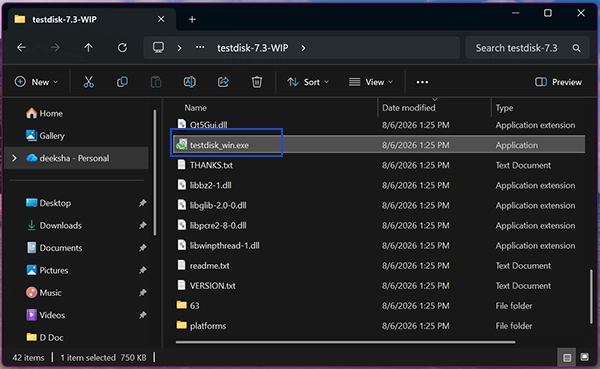The height and width of the screenshot is (369, 600).
Task: Sort by the Type column header
Action: pyautogui.click(x=504, y=108)
